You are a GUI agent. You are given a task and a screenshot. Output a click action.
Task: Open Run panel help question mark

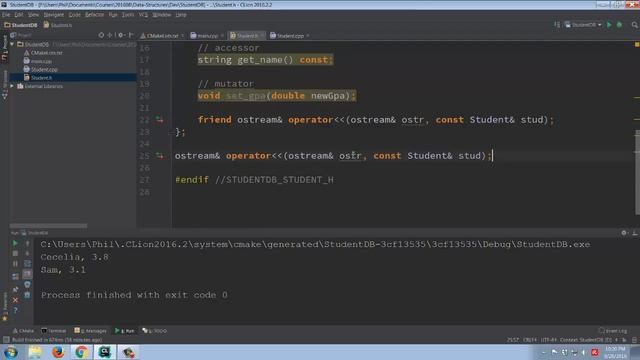[x=15, y=311]
